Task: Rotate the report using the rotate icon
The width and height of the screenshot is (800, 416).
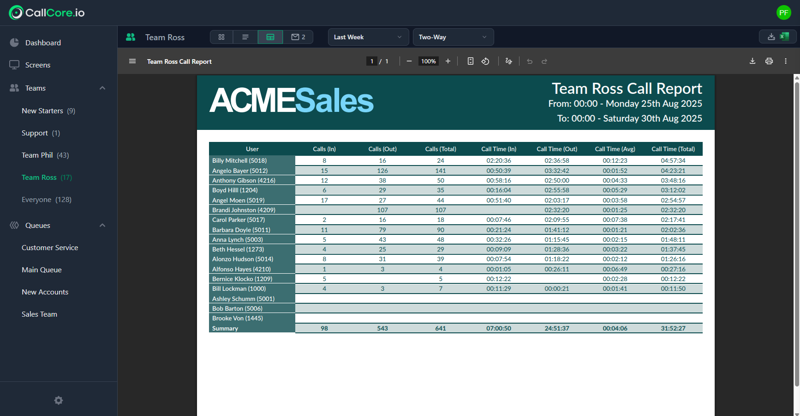Action: click(485, 61)
